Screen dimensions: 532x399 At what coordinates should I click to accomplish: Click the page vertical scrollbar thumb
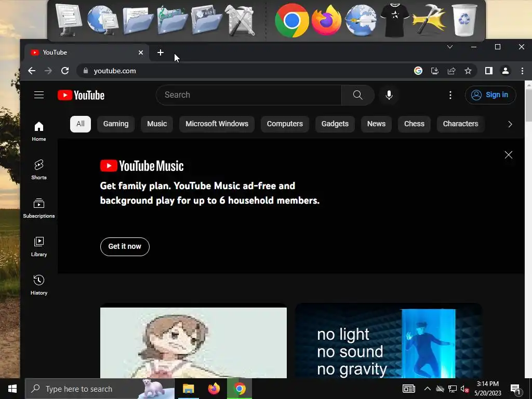click(528, 105)
